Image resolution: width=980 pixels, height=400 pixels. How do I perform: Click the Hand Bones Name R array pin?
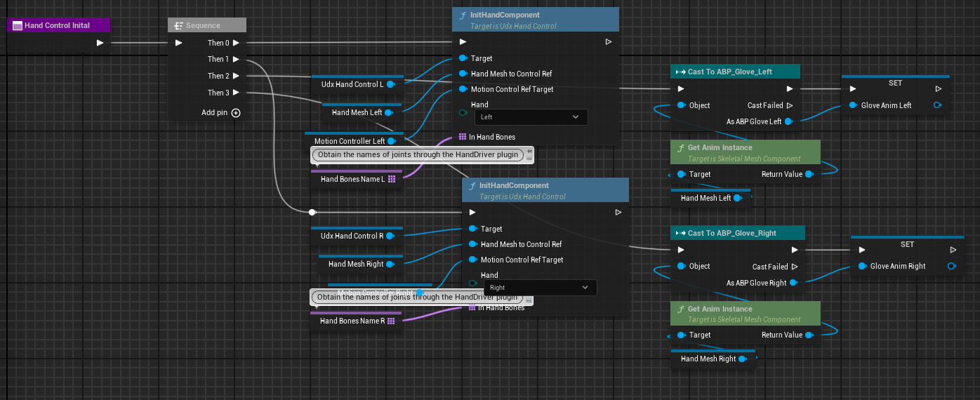point(391,321)
